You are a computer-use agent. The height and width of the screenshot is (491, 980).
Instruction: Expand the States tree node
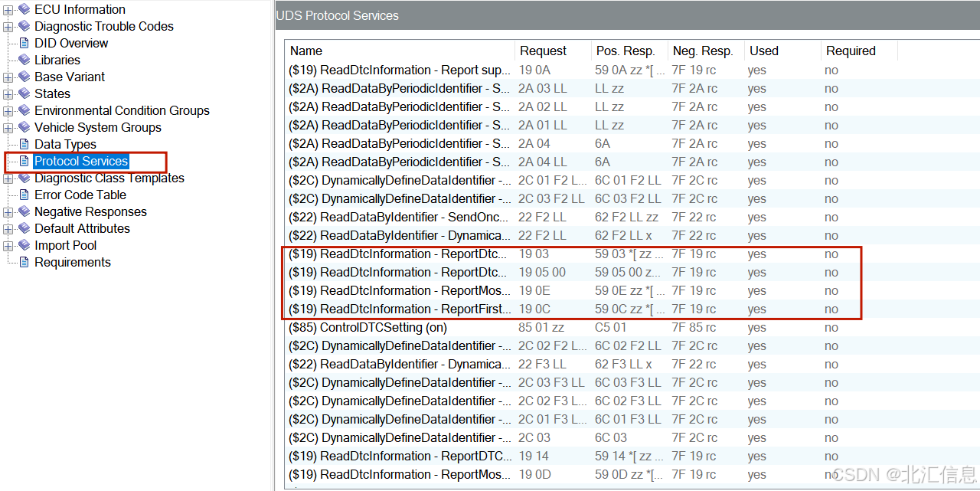click(x=8, y=94)
